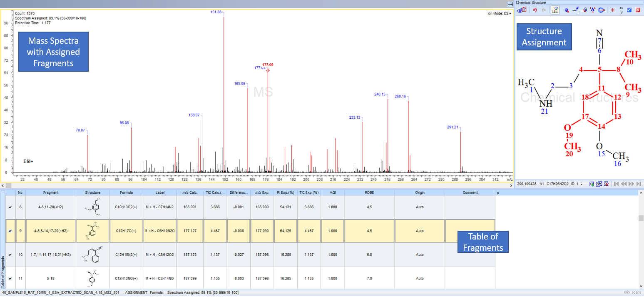Click the atom labels 'A' numbering icon
The image size is (644, 297).
[x=593, y=10]
